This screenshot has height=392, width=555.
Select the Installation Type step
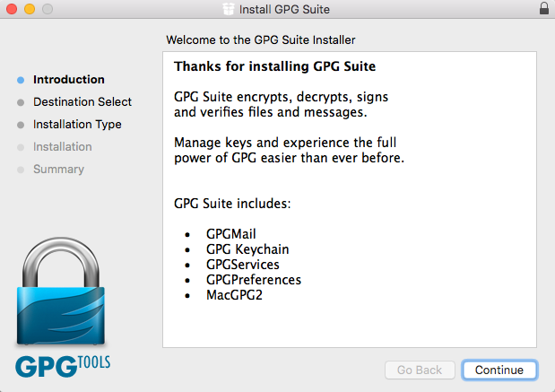(x=77, y=125)
